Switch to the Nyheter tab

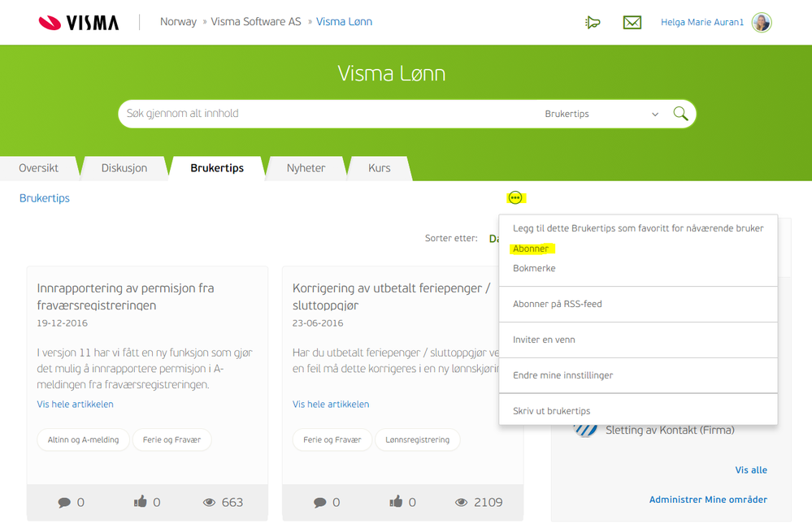(x=306, y=168)
